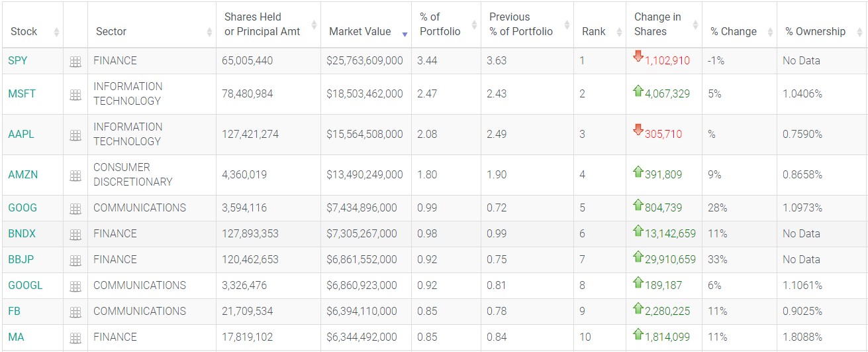Open the table icon next to GOOG
The width and height of the screenshot is (868, 352).
tap(75, 208)
